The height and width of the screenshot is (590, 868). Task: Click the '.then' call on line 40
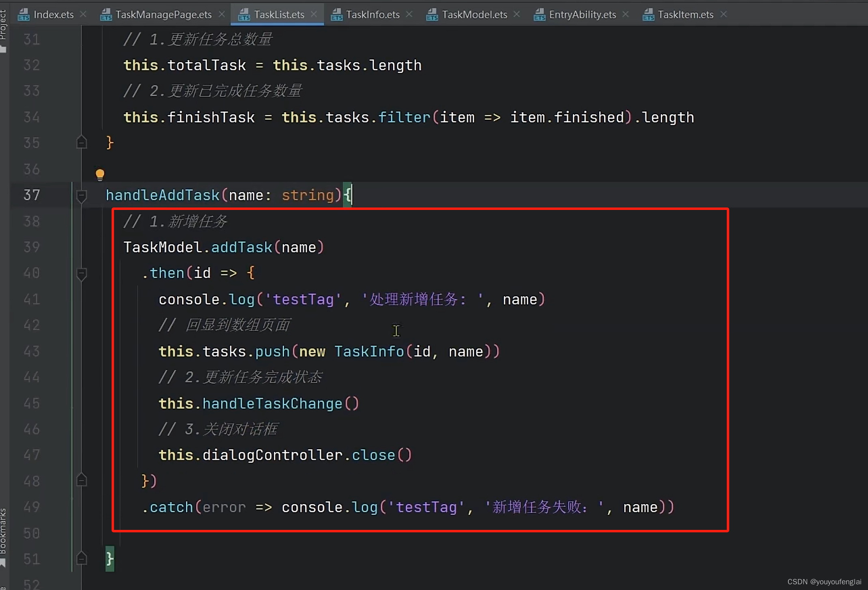163,273
